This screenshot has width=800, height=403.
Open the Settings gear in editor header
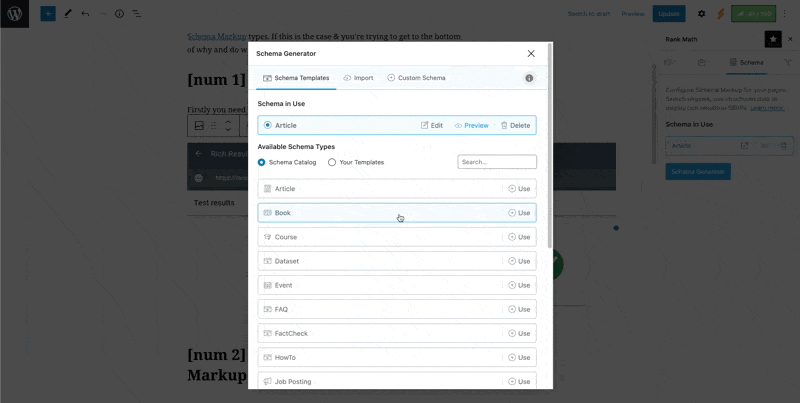point(702,14)
